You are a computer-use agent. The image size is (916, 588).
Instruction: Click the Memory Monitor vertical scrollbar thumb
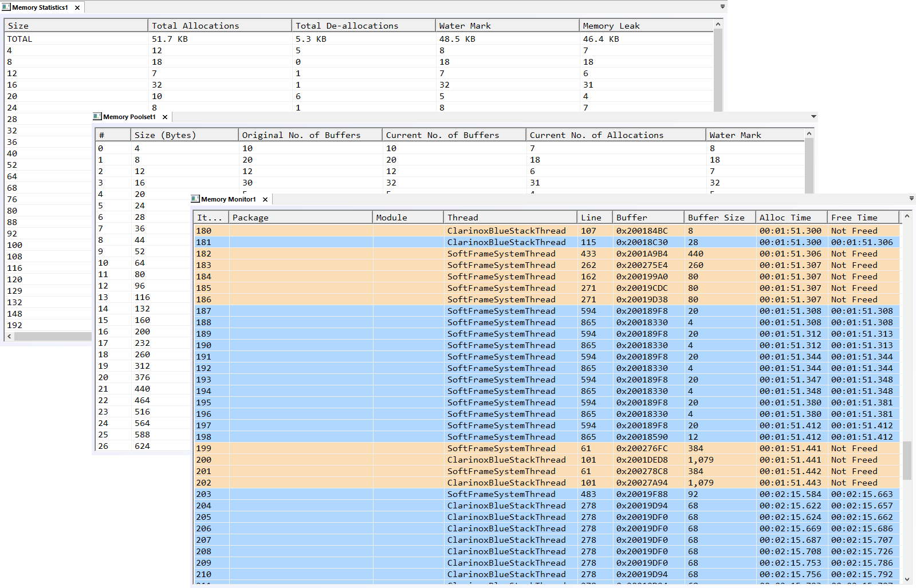click(907, 460)
